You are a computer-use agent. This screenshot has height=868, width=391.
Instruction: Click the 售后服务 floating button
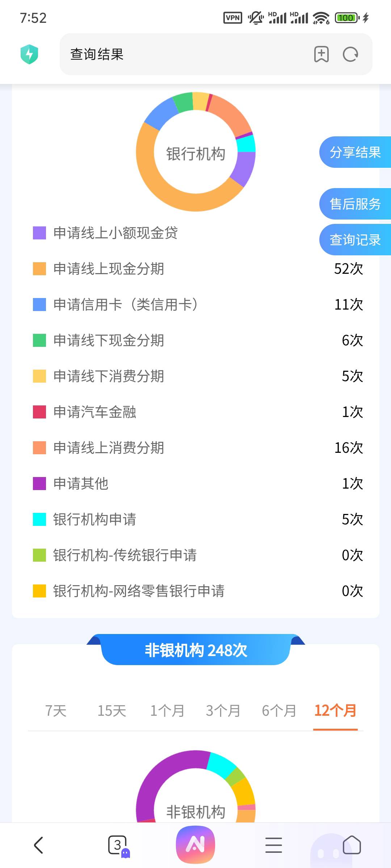point(355,204)
